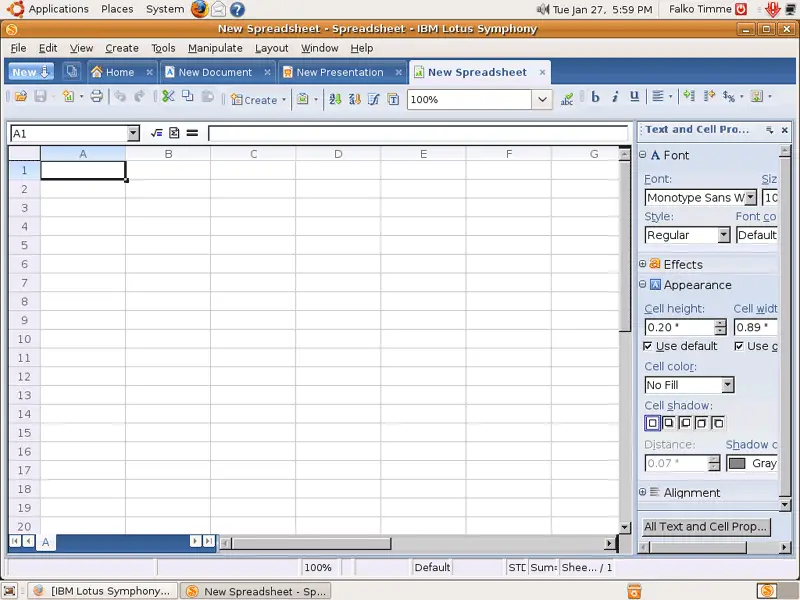Open the No Fill cell color dropdown
Screen dimensions: 800x600
(728, 385)
